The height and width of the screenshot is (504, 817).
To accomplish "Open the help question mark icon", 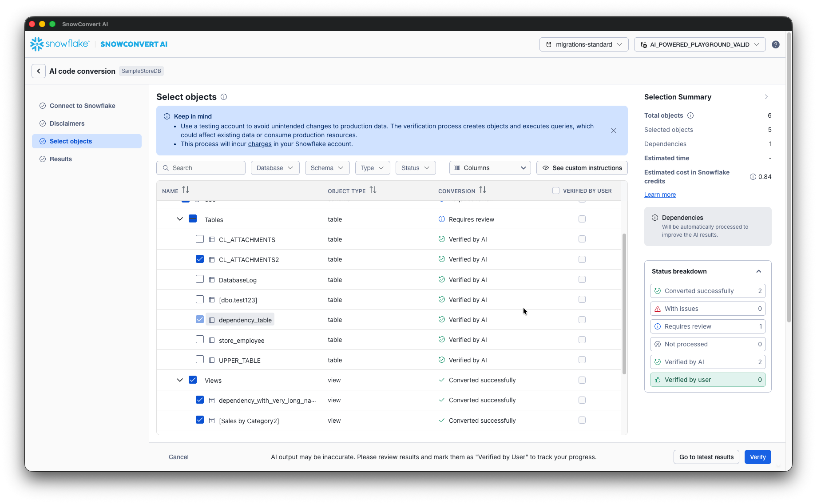I will point(775,44).
